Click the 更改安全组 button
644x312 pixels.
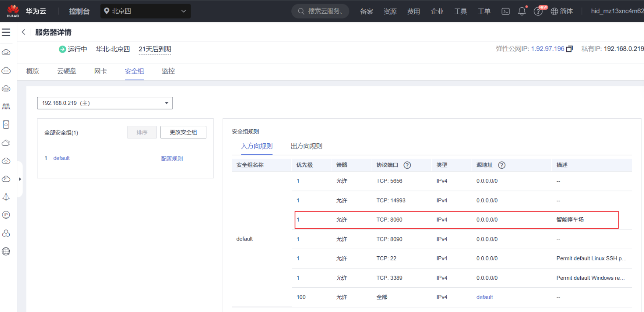pyautogui.click(x=183, y=132)
